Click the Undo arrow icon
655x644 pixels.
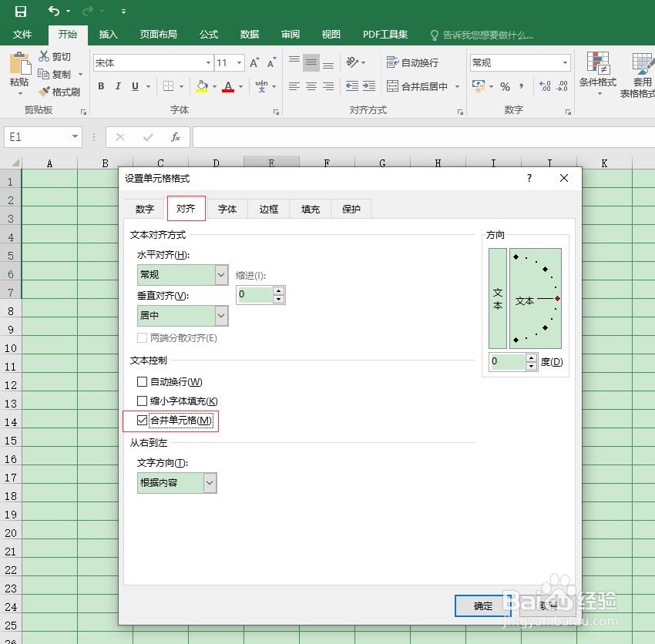pos(54,11)
